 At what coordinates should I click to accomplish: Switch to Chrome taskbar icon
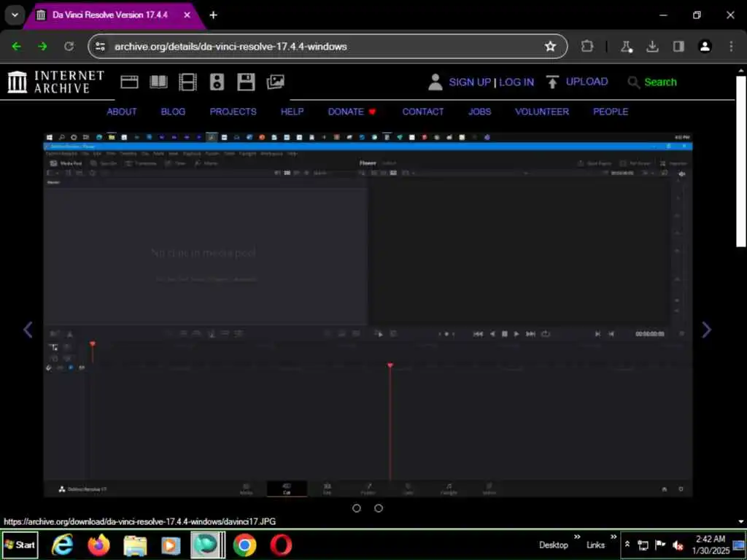click(x=244, y=545)
